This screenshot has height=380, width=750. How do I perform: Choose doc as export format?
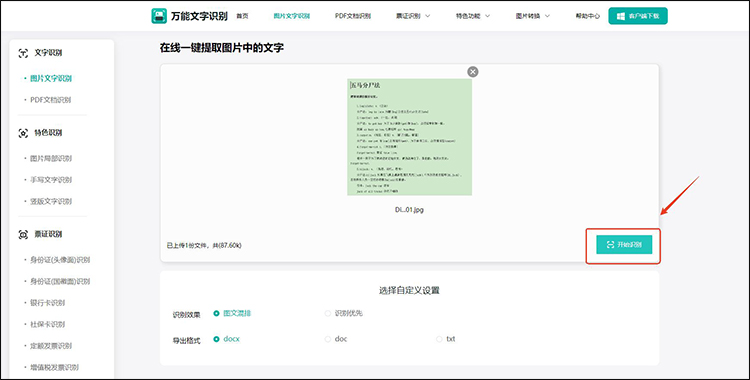tap(336, 339)
